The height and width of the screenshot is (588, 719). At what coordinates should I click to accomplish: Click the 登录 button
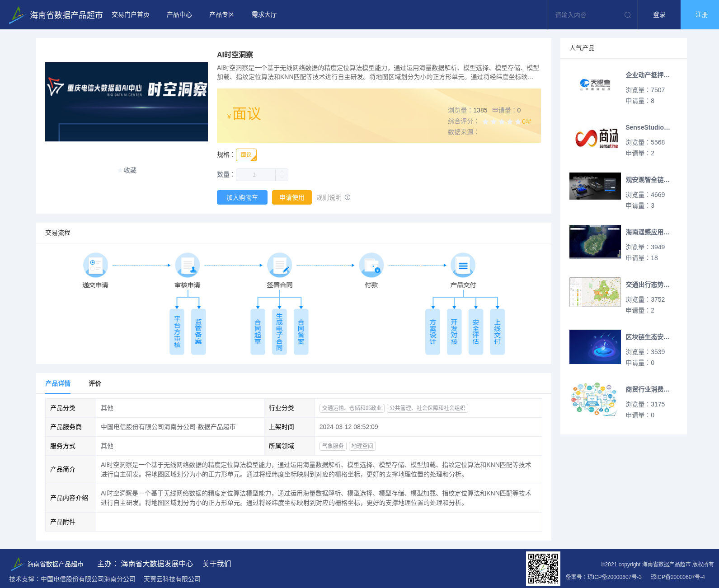(x=659, y=15)
